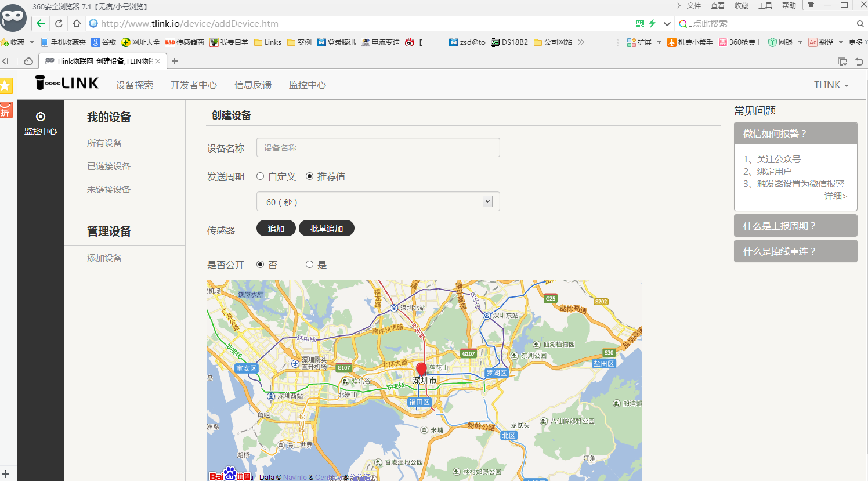Image resolution: width=868 pixels, height=481 pixels.
Task: Select the 推荐值 radio button
Action: (310, 176)
